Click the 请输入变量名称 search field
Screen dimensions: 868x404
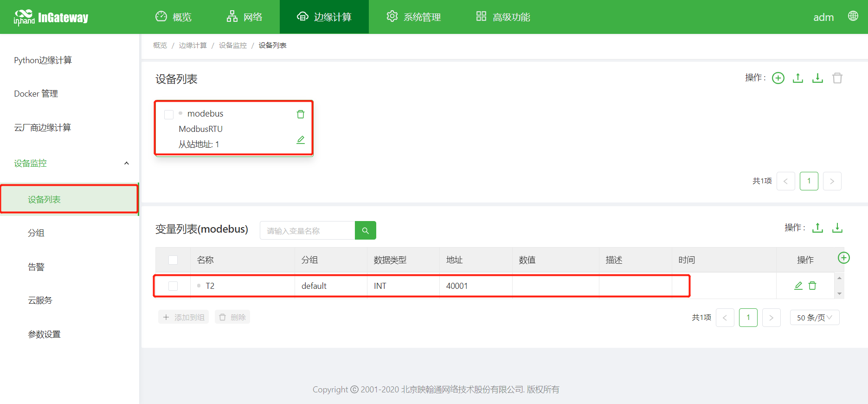pyautogui.click(x=307, y=231)
